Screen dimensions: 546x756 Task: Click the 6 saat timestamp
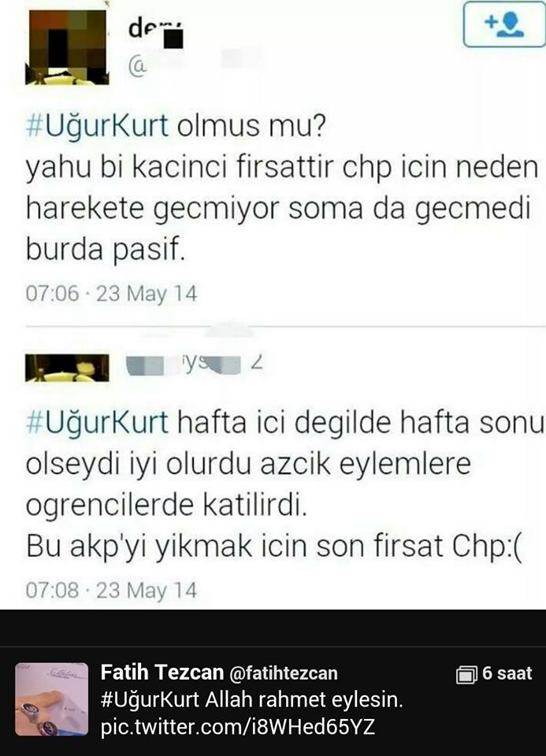click(507, 673)
